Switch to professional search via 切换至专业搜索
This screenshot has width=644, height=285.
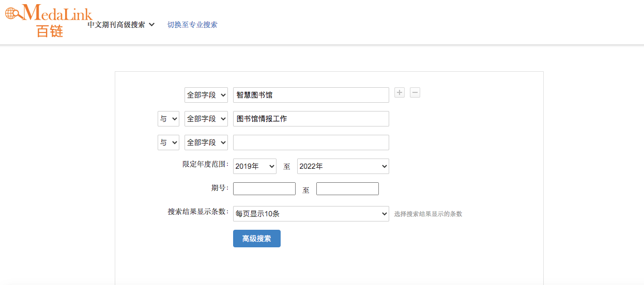tap(192, 25)
